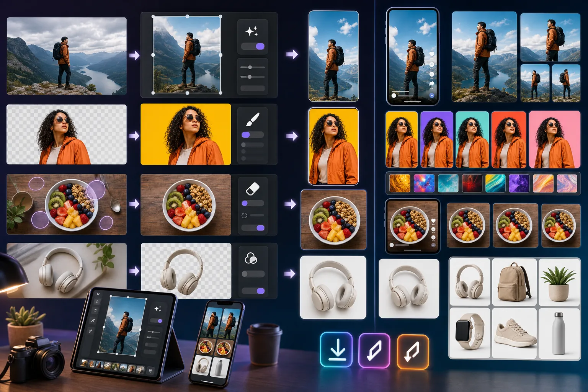Tap the headphones tile on the desk phone
This screenshot has height=392, width=588.
(201, 364)
